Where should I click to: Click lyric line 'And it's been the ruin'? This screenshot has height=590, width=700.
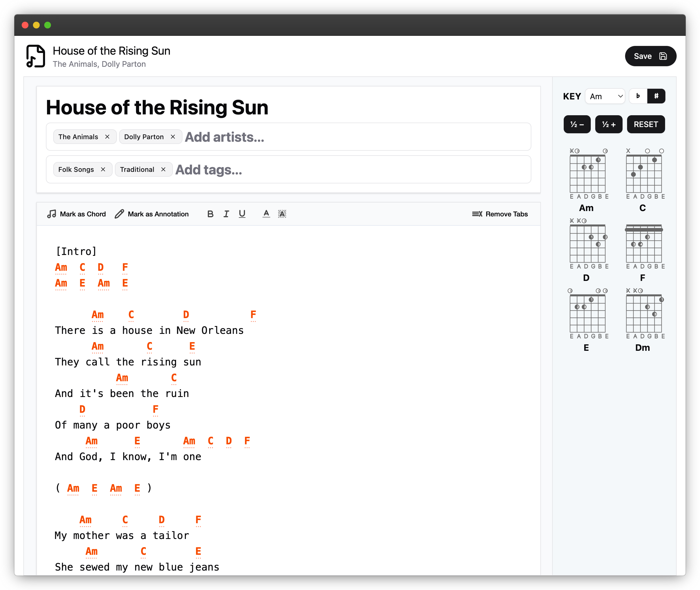pos(122,394)
